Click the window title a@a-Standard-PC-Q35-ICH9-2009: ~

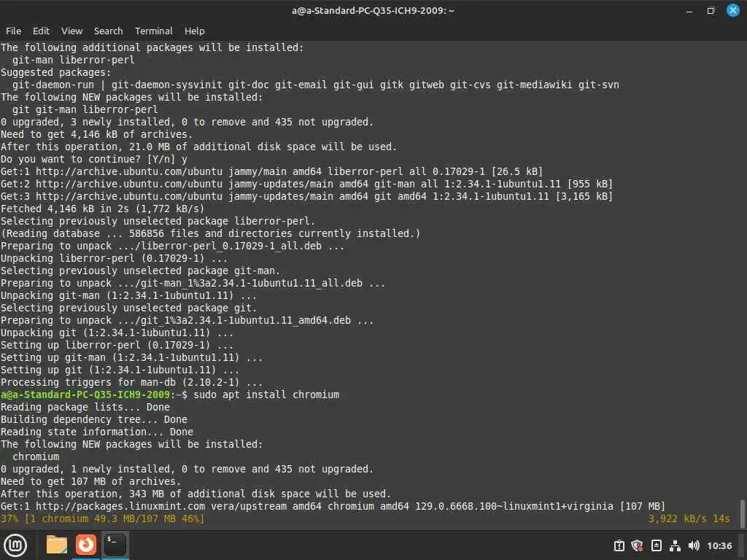pos(373,10)
